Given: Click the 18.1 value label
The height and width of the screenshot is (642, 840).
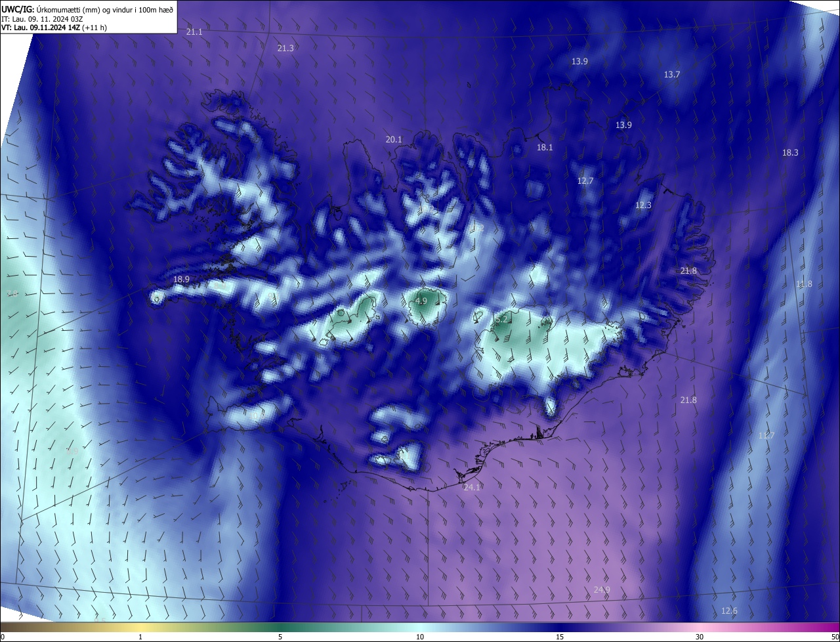Looking at the screenshot, I should coord(545,147).
